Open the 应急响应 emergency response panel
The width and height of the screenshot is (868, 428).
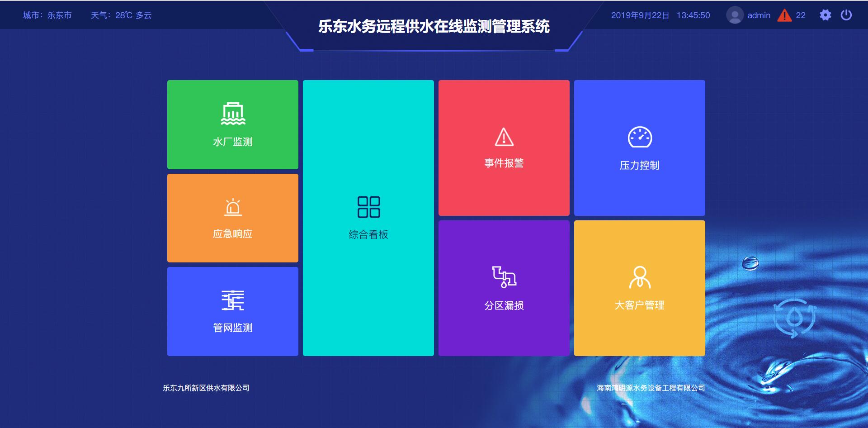tap(232, 218)
